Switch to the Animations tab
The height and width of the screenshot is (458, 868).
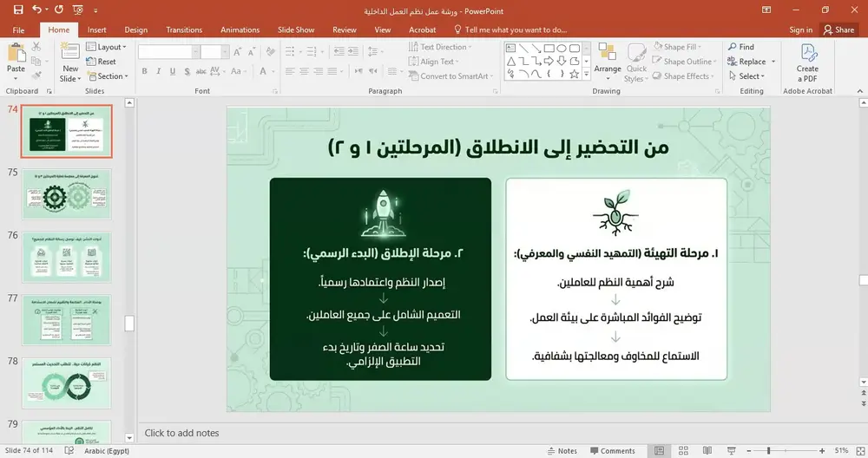tap(240, 29)
